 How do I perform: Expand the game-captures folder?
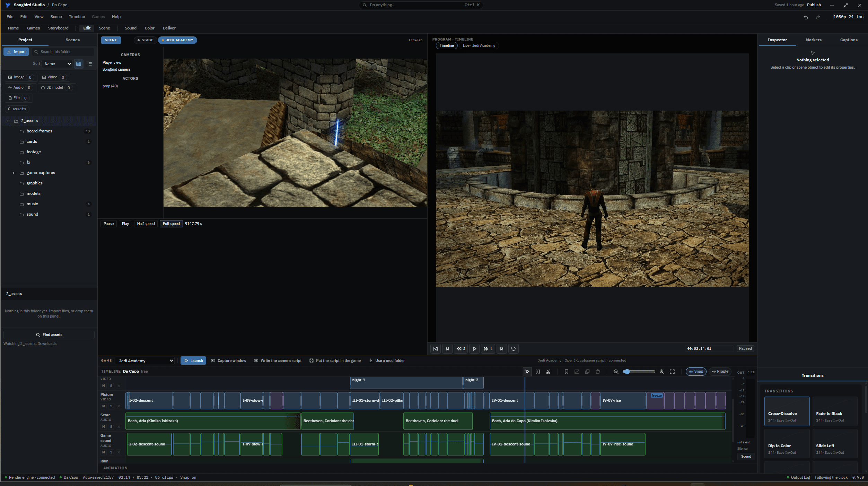tap(14, 173)
